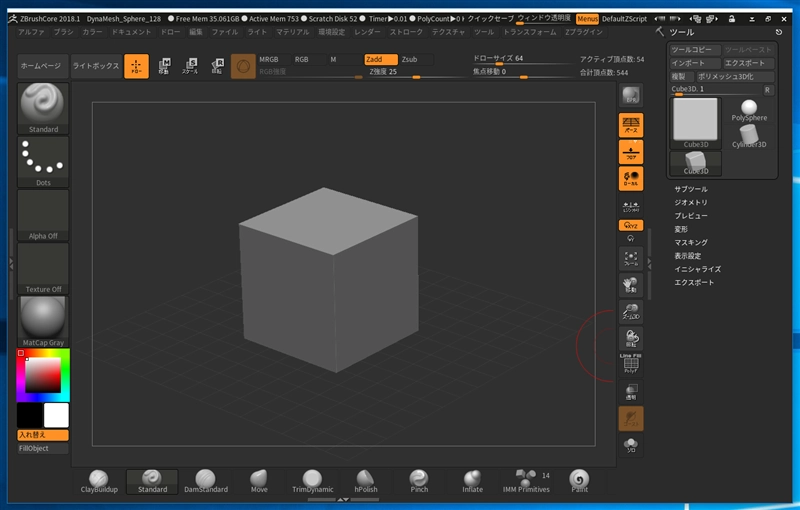
Task: Click the Gizmo 3D sphere icon
Action: (243, 66)
